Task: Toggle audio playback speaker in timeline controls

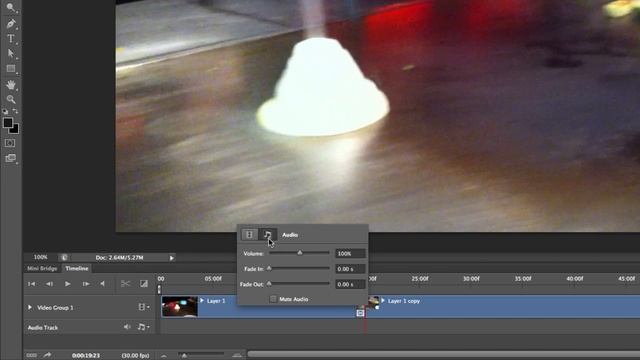Action: [x=102, y=284]
